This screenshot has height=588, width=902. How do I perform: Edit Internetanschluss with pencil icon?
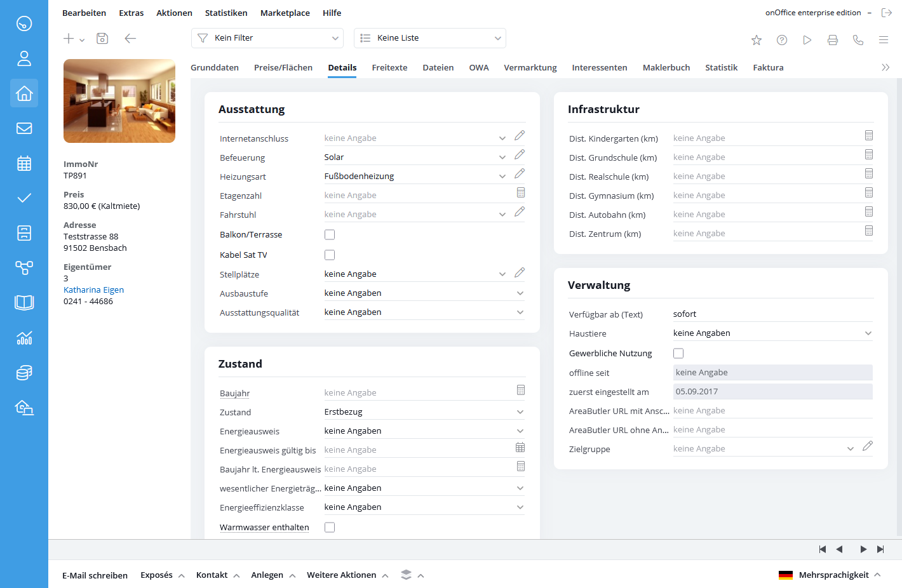[520, 135]
